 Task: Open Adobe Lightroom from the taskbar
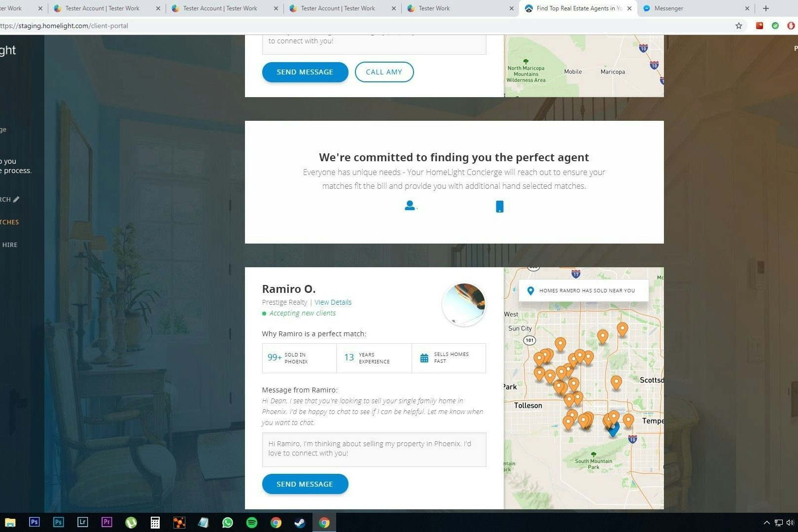(x=82, y=523)
